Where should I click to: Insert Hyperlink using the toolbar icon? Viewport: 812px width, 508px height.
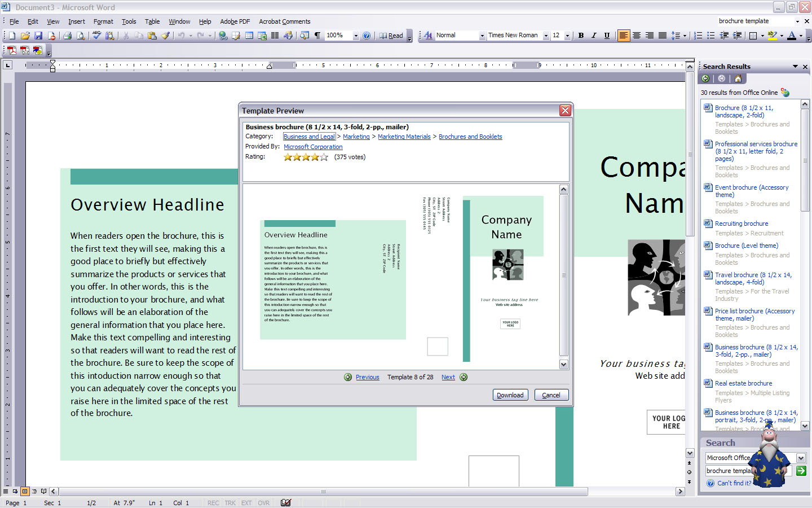click(x=223, y=36)
